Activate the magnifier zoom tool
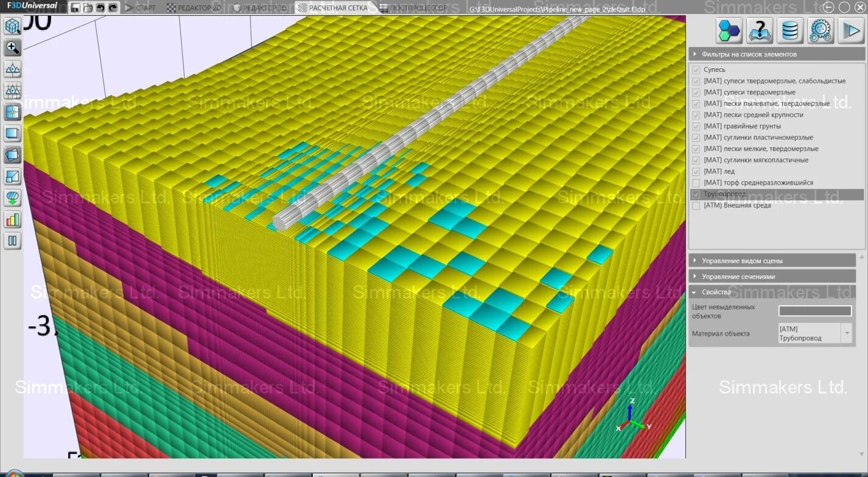Screen dimensions: 868x477 [x=12, y=48]
